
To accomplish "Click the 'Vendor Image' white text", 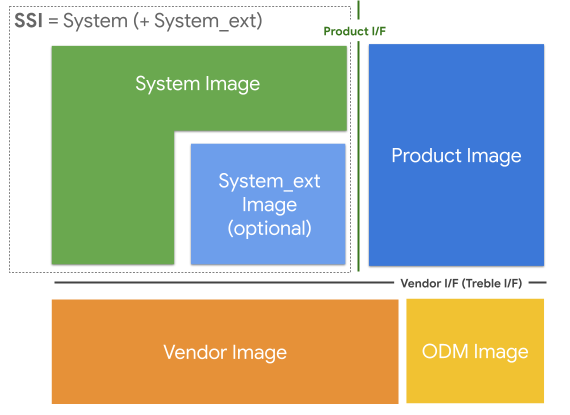I will pyautogui.click(x=225, y=352).
